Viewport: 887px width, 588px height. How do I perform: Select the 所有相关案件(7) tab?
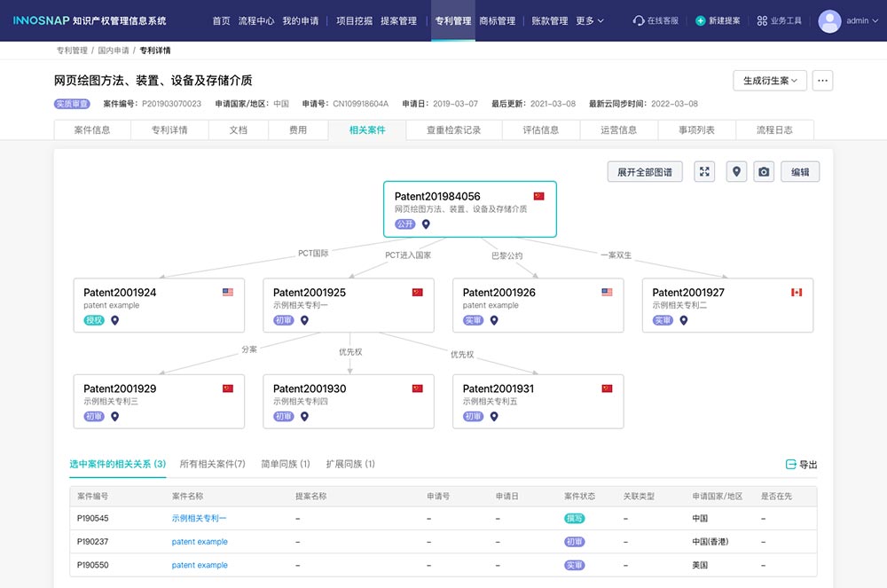212,464
